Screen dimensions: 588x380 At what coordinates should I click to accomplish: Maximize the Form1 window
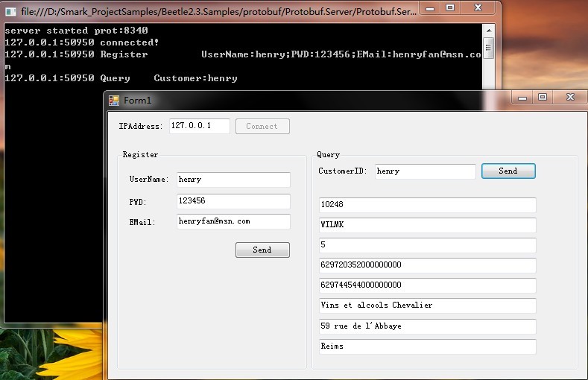543,98
